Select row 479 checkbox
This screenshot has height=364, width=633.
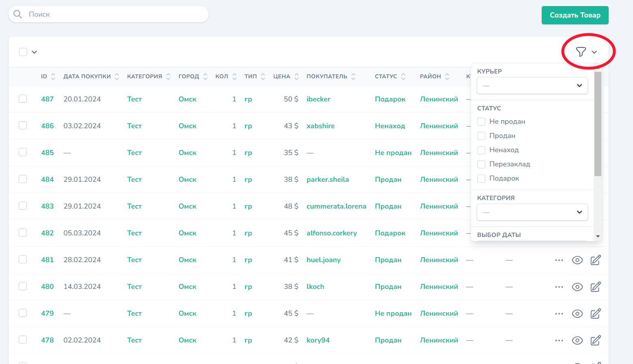[23, 313]
